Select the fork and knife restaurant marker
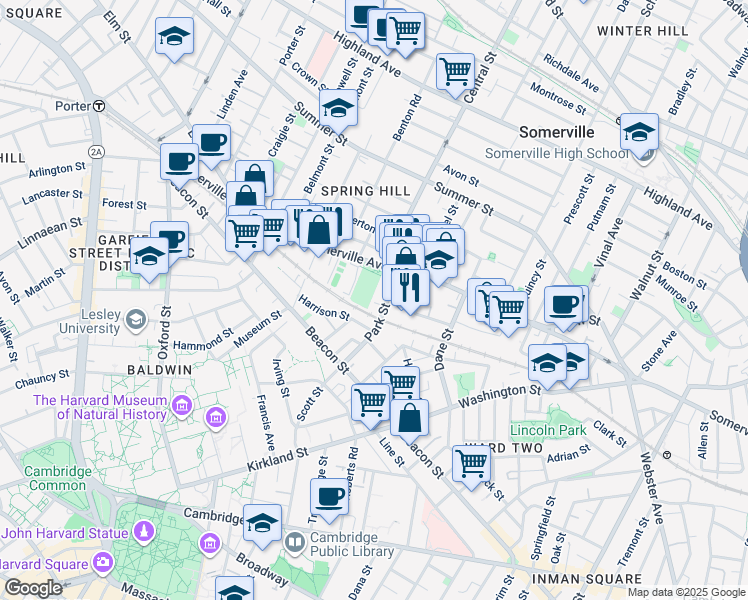This screenshot has height=600, width=748. coord(410,288)
